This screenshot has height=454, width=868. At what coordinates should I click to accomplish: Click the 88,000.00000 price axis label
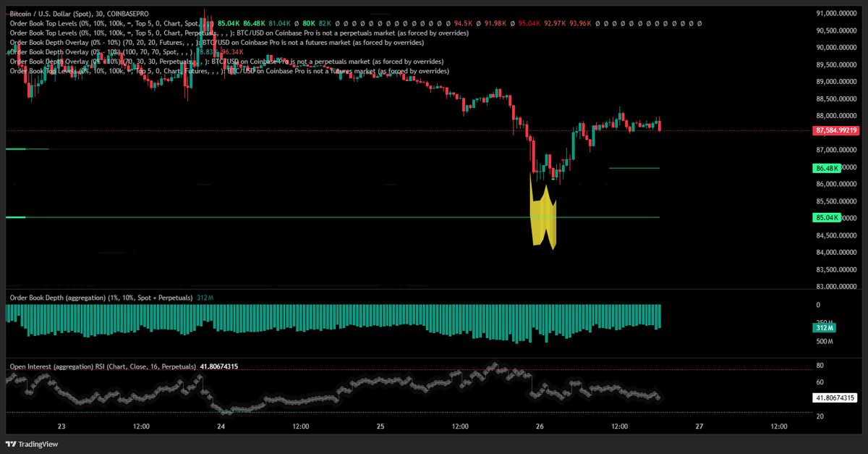click(x=837, y=116)
